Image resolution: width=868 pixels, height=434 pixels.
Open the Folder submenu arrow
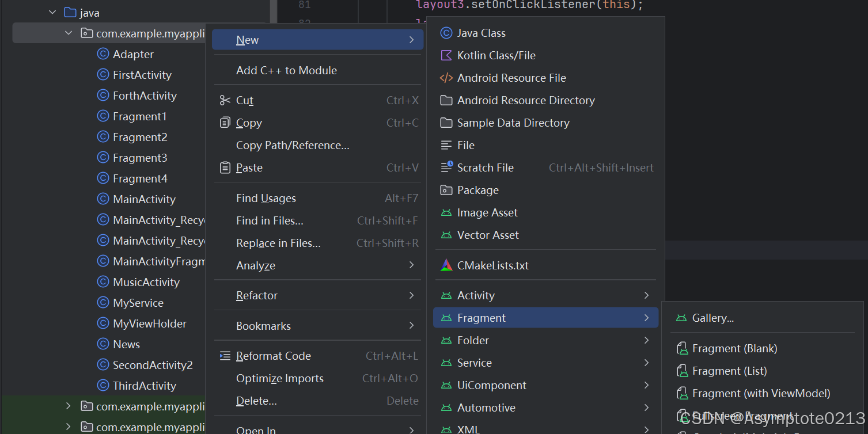[646, 340]
